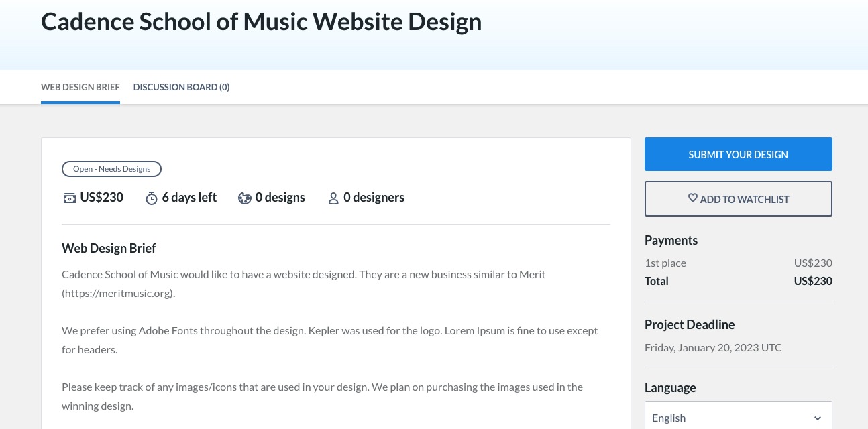Click the timer icon beside 6 days left
The image size is (868, 429).
pos(152,198)
